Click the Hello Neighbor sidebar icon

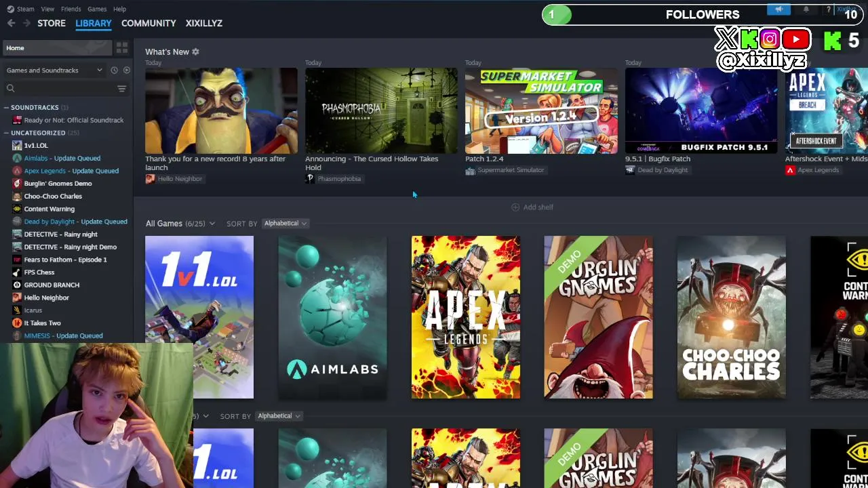[17, 298]
